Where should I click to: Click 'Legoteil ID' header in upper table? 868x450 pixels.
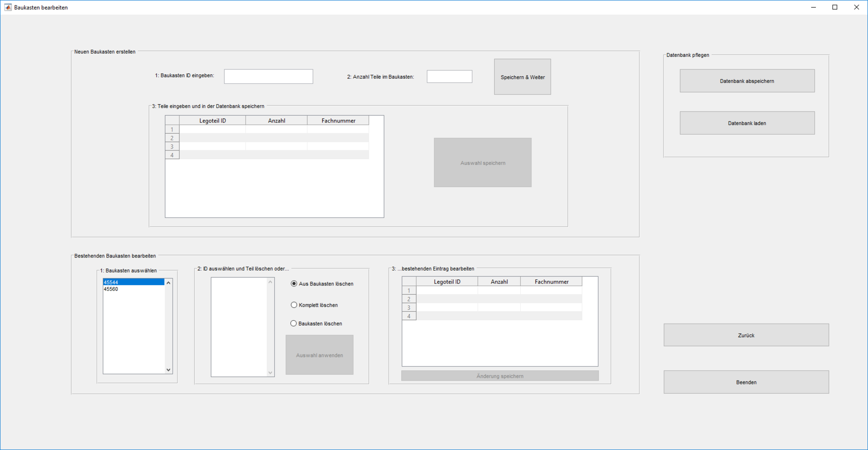pos(212,121)
